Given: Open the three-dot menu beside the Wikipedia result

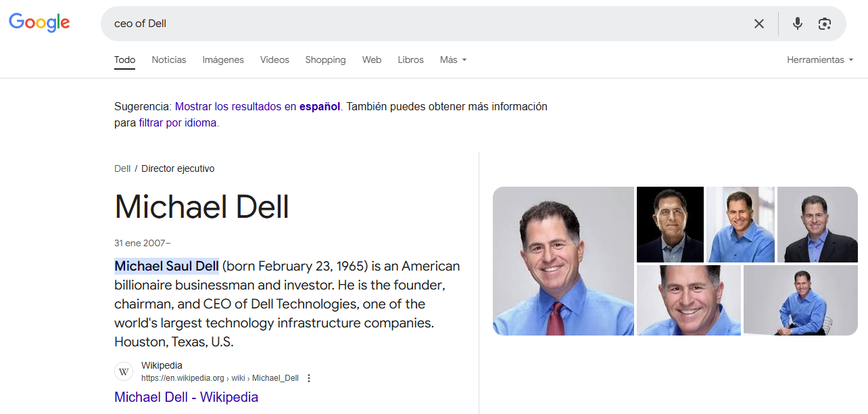Looking at the screenshot, I should pyautogui.click(x=309, y=378).
